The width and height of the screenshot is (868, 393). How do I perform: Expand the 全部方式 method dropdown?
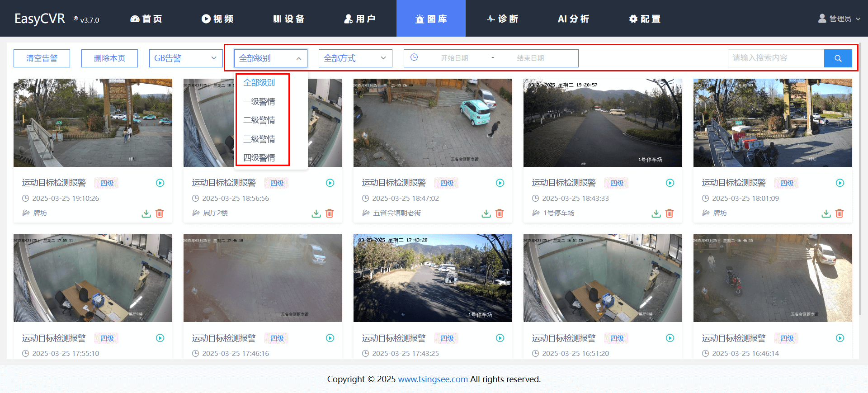[x=355, y=58]
